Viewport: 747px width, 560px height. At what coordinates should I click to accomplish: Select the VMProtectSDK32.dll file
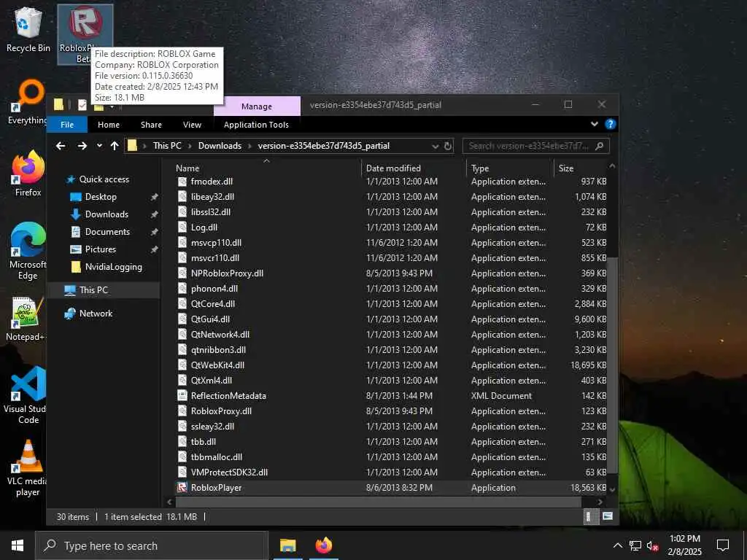pyautogui.click(x=229, y=472)
